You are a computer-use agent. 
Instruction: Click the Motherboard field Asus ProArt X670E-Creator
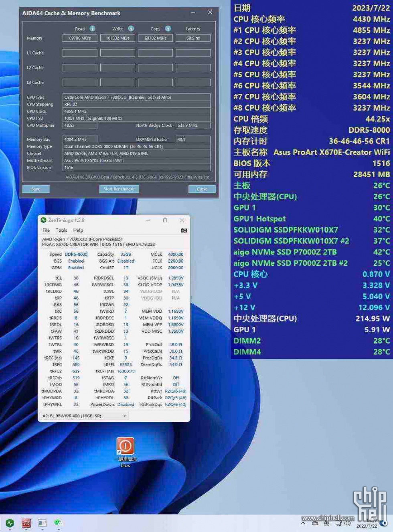[x=137, y=160]
